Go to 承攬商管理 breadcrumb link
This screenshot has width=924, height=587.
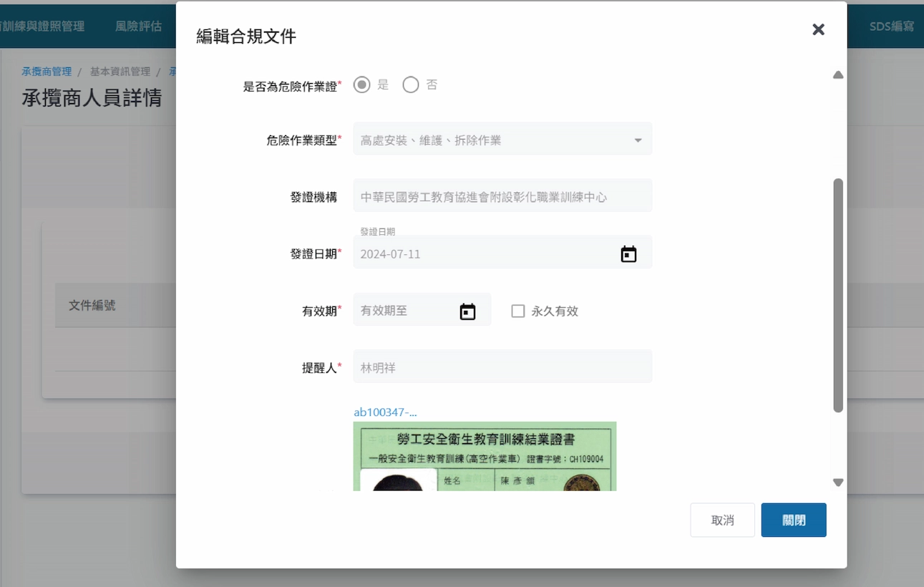tap(47, 72)
